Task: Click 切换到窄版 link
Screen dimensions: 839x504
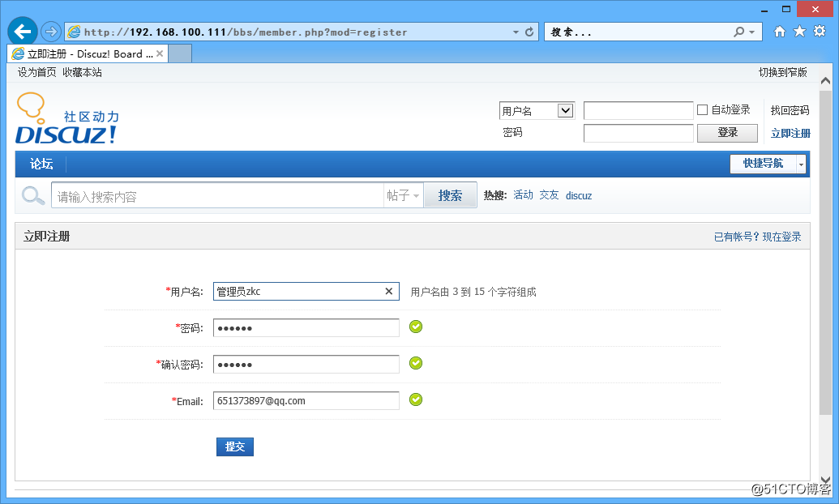Action: click(x=783, y=72)
